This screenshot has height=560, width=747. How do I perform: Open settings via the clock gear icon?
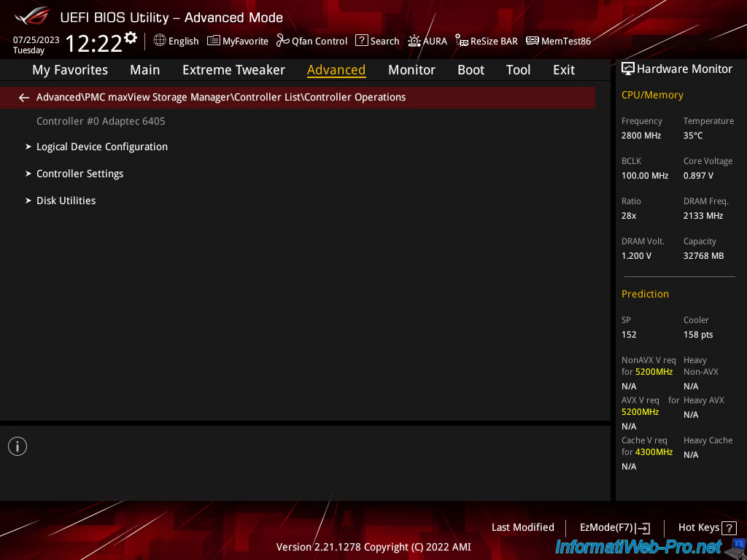(x=131, y=38)
